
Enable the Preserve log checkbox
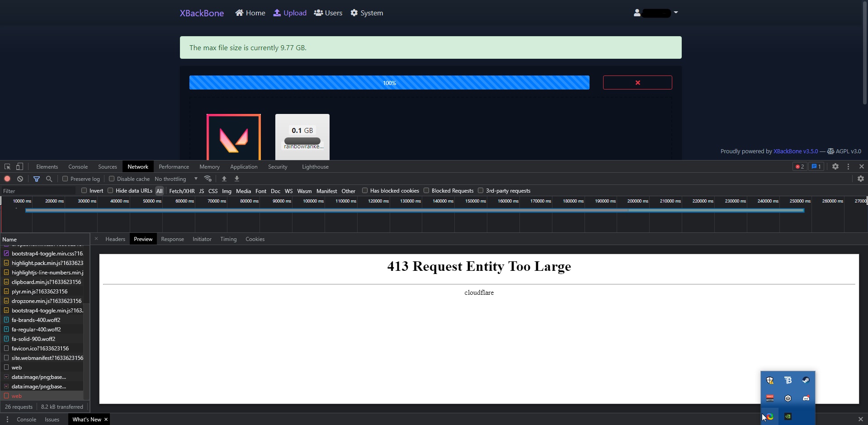click(x=65, y=179)
